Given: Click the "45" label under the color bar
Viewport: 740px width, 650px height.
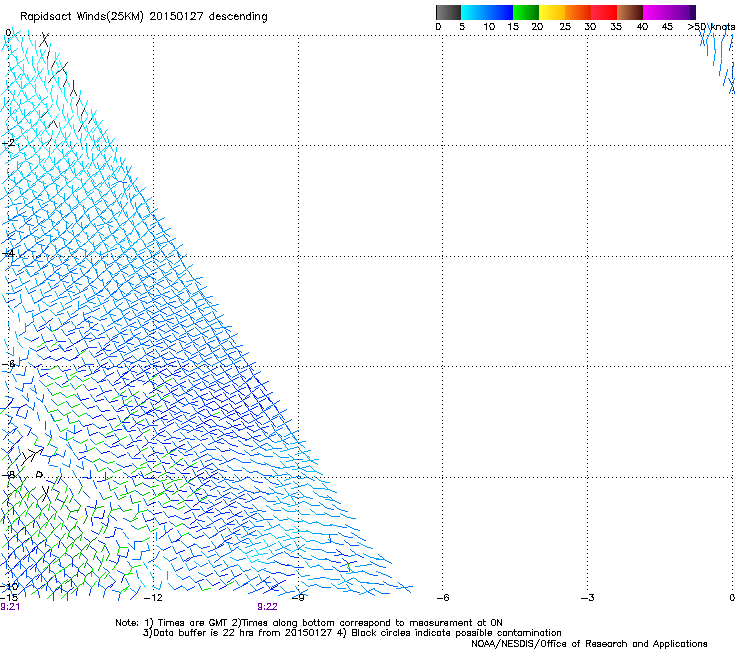Looking at the screenshot, I should pos(667,27).
